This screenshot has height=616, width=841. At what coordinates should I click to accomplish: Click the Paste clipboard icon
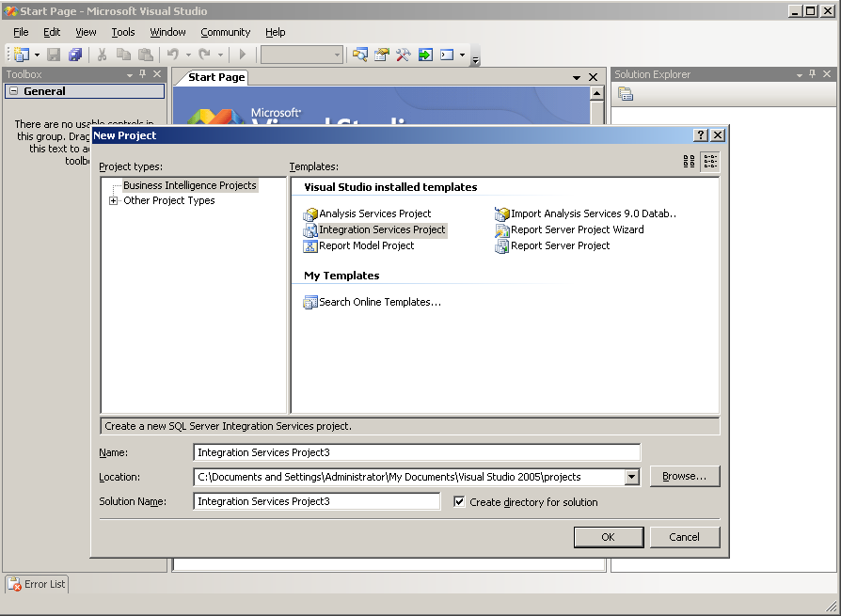[x=146, y=55]
